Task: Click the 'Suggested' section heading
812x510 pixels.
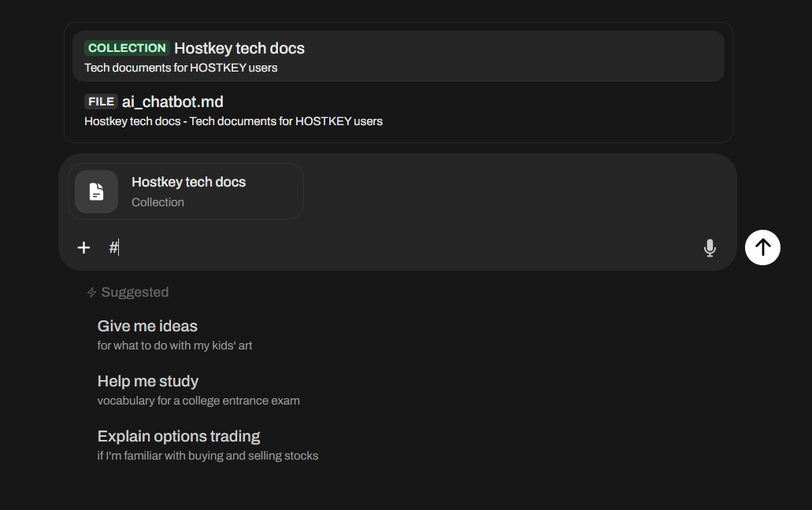Action: tap(135, 292)
